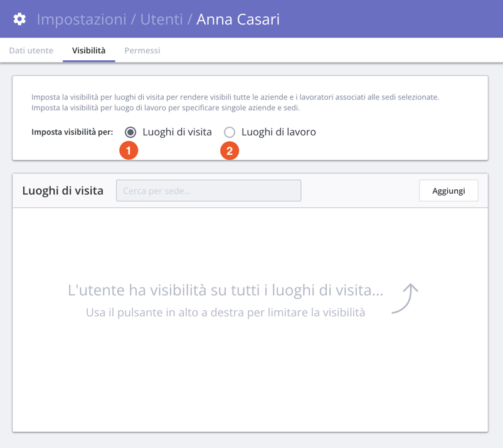Image resolution: width=503 pixels, height=448 pixels.
Task: Click the text L'utente ha visibilità su tutti
Action: [x=226, y=290]
